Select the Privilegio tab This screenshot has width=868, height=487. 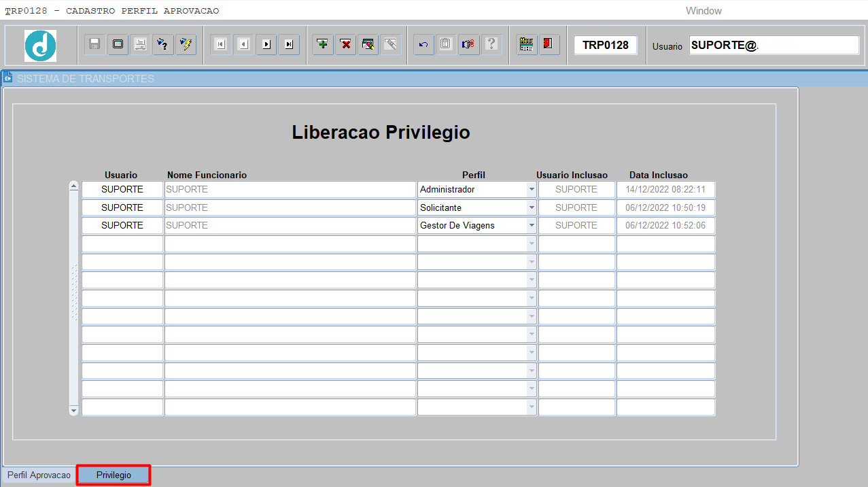[x=114, y=475]
